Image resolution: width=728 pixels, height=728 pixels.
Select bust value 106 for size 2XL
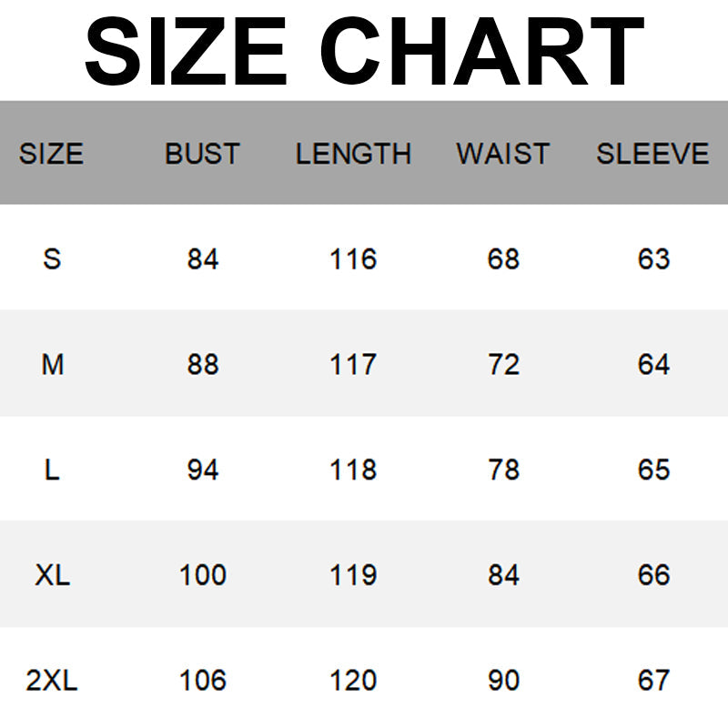point(203,681)
